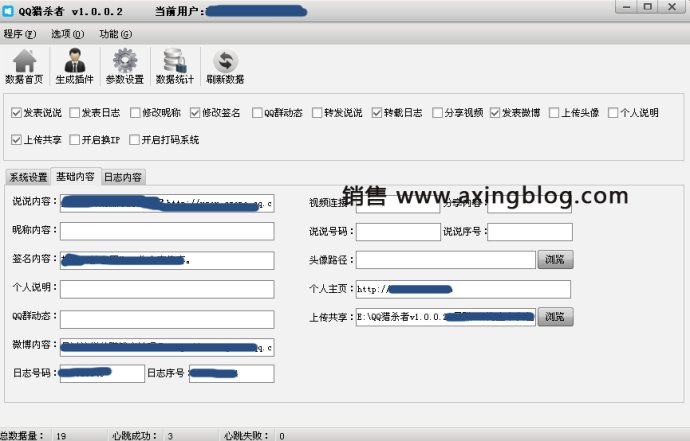The height and width of the screenshot is (441, 690).
Task: Uncheck the 发表说说 checkbox
Action: (x=16, y=113)
